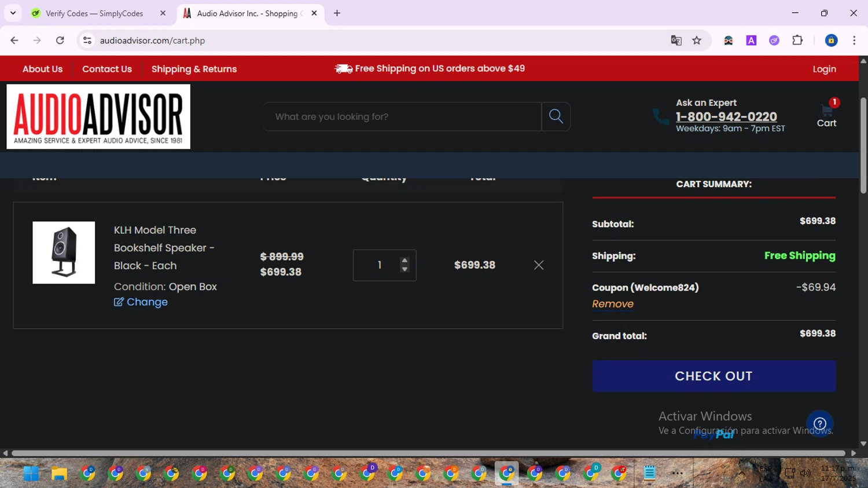Image resolution: width=868 pixels, height=488 pixels.
Task: Open Contact Us page
Action: tap(107, 69)
